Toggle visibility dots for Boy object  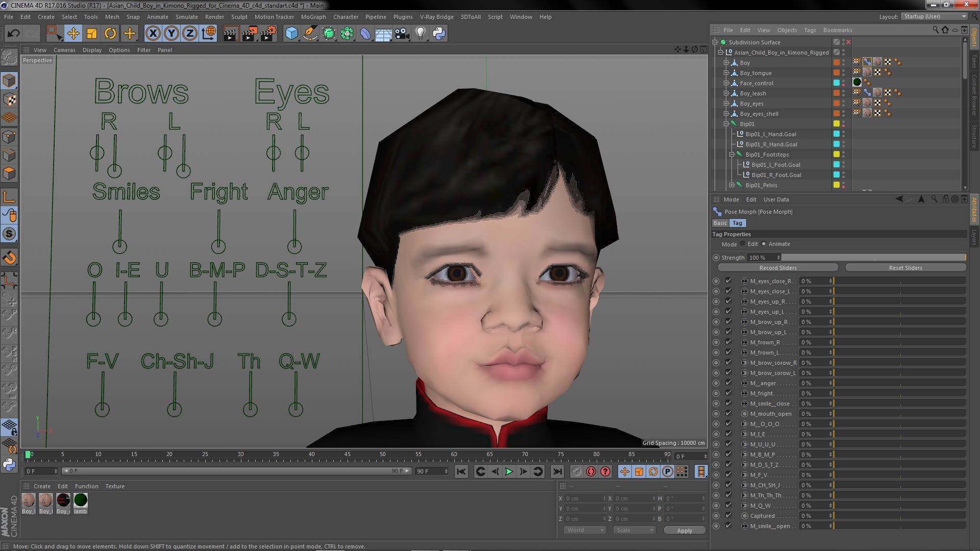[x=843, y=62]
